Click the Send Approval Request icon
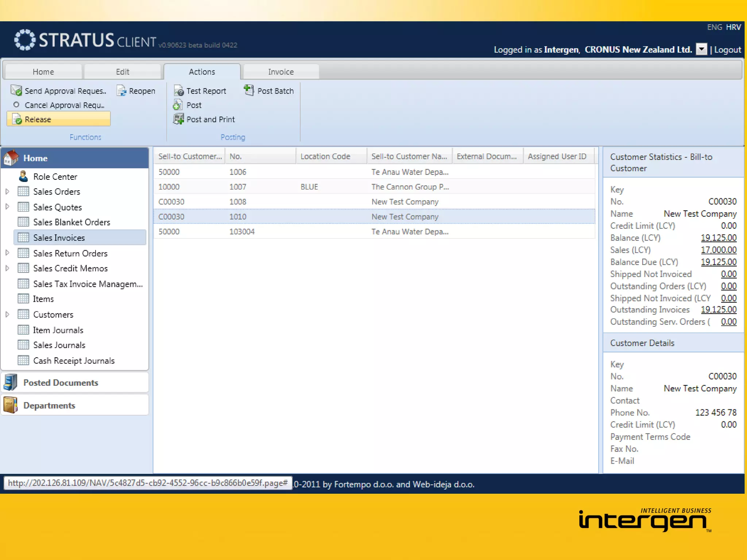Viewport: 747px width, 560px height. click(x=16, y=90)
